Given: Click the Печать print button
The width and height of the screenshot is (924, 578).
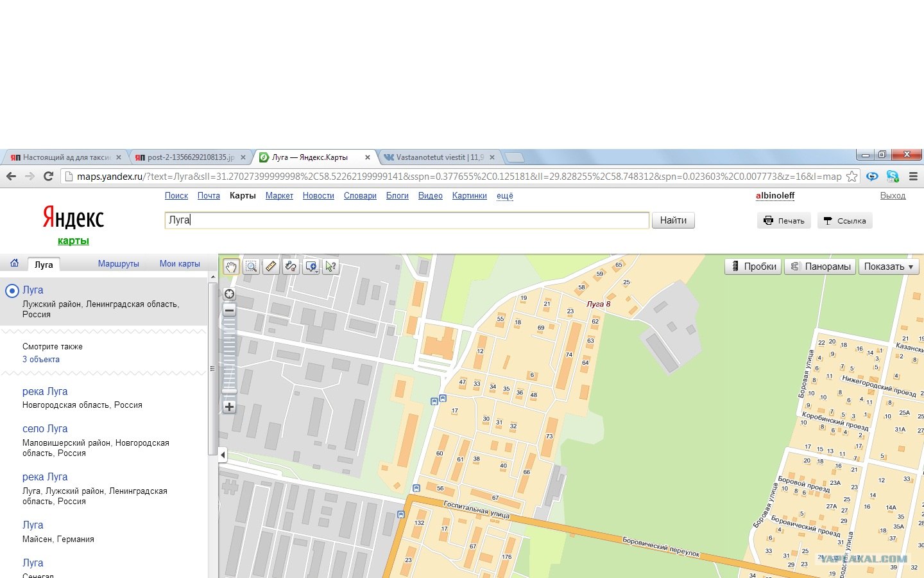Looking at the screenshot, I should click(784, 221).
